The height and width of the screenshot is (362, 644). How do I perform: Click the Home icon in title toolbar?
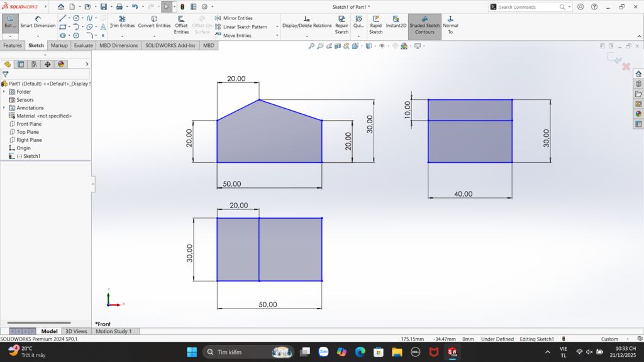pos(61,6)
